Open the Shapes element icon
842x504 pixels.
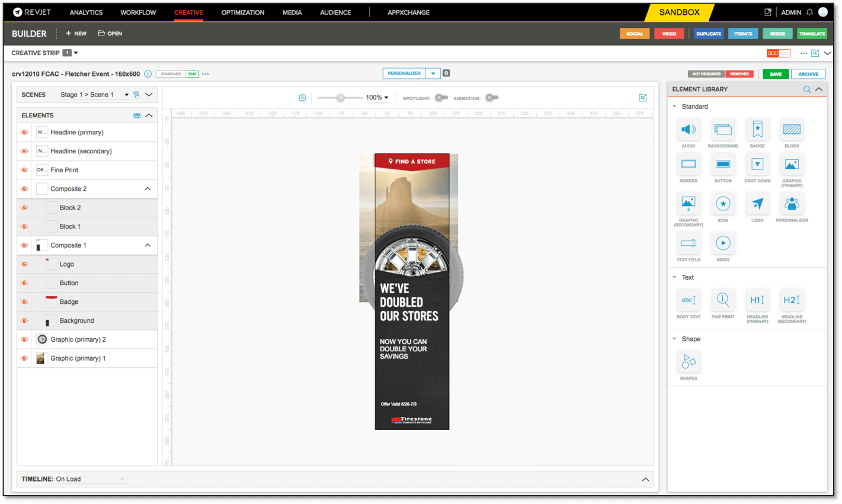(689, 362)
